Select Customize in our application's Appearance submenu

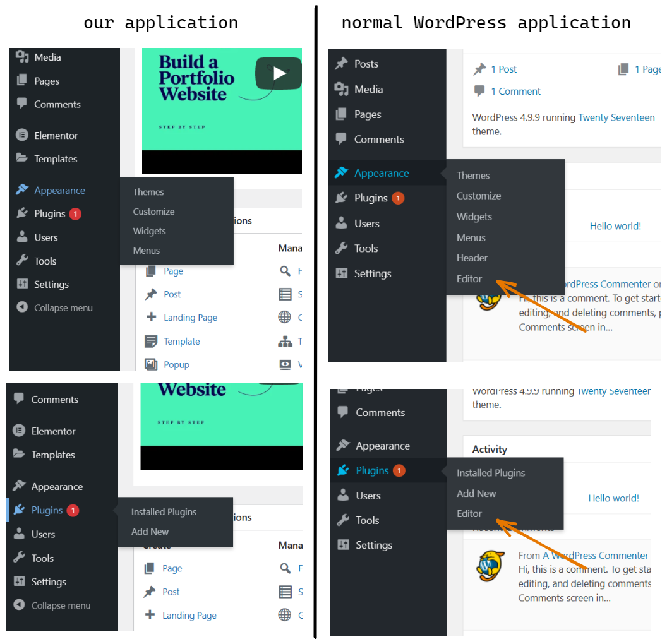click(153, 212)
